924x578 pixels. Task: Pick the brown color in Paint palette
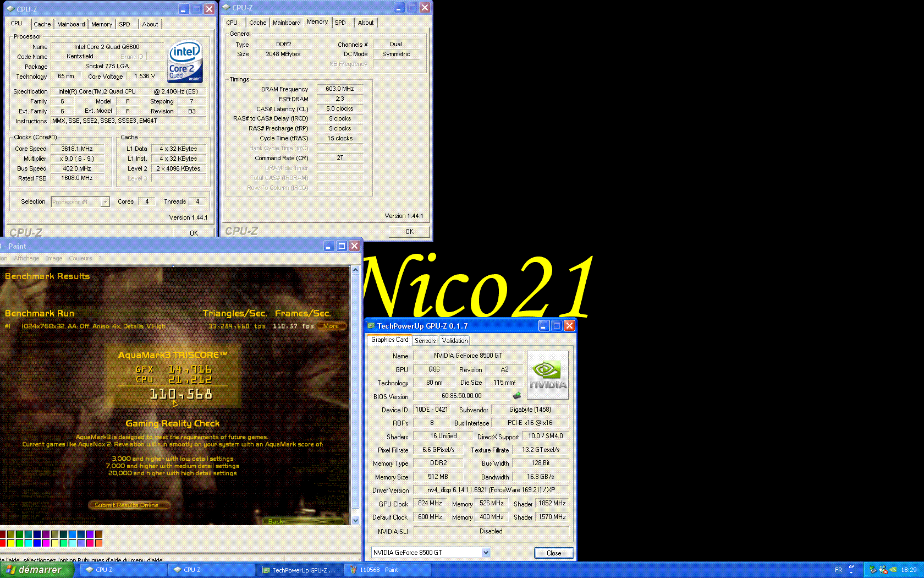point(99,535)
